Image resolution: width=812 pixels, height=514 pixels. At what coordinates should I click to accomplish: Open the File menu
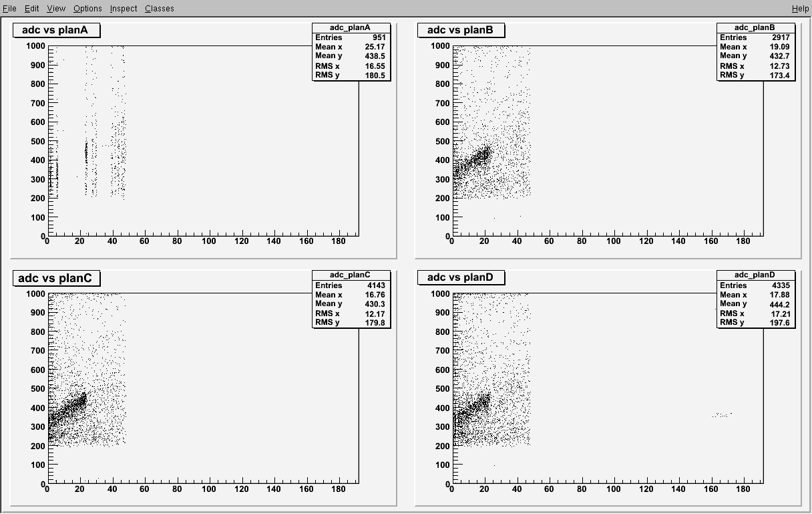point(9,8)
